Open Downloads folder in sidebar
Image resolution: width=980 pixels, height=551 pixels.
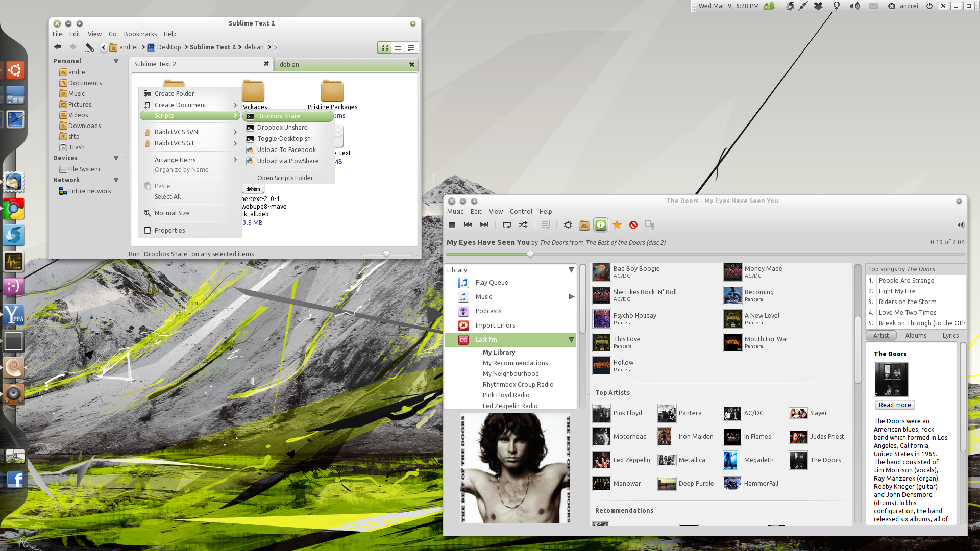(x=84, y=126)
